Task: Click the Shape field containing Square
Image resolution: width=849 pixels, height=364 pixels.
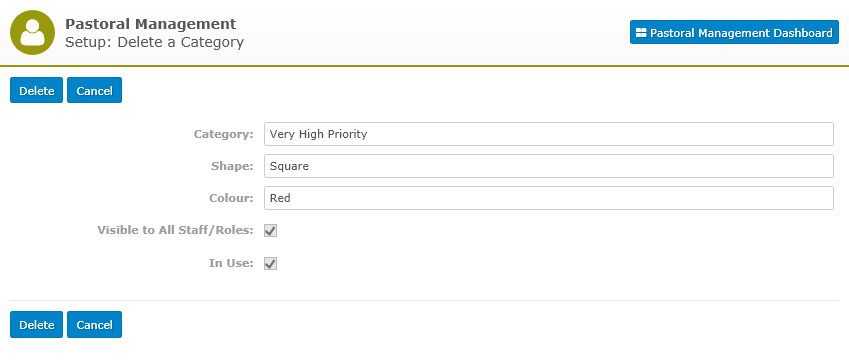Action: click(x=548, y=166)
